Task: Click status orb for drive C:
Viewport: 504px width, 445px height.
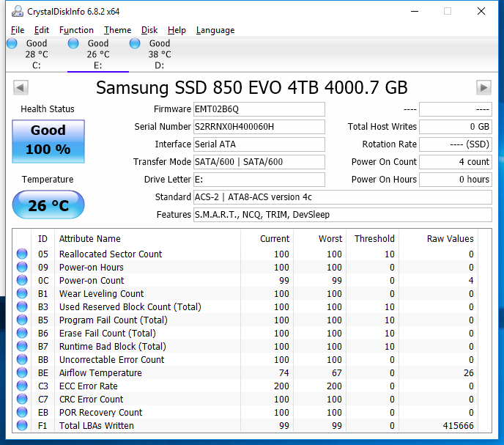Action: point(12,44)
